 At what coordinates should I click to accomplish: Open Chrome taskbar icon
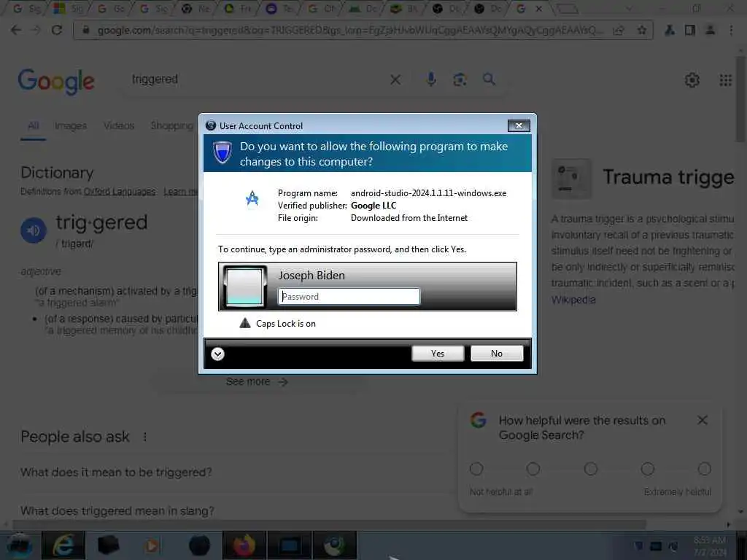[x=335, y=545]
